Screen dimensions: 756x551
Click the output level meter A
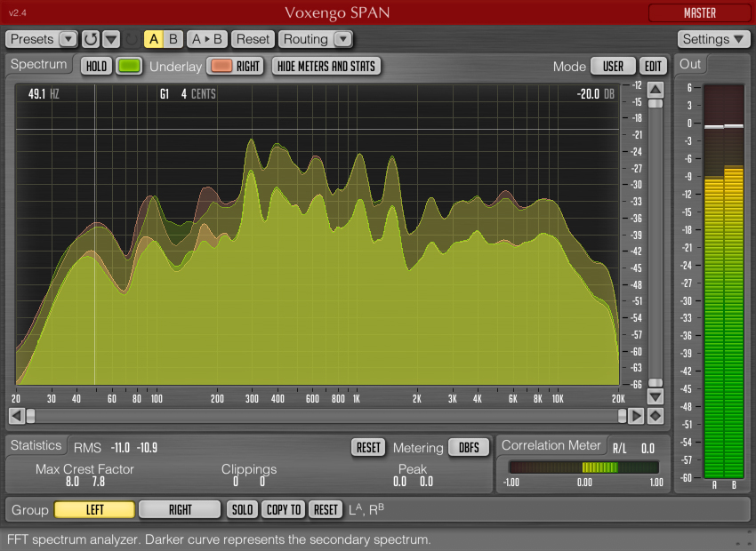pyautogui.click(x=714, y=282)
